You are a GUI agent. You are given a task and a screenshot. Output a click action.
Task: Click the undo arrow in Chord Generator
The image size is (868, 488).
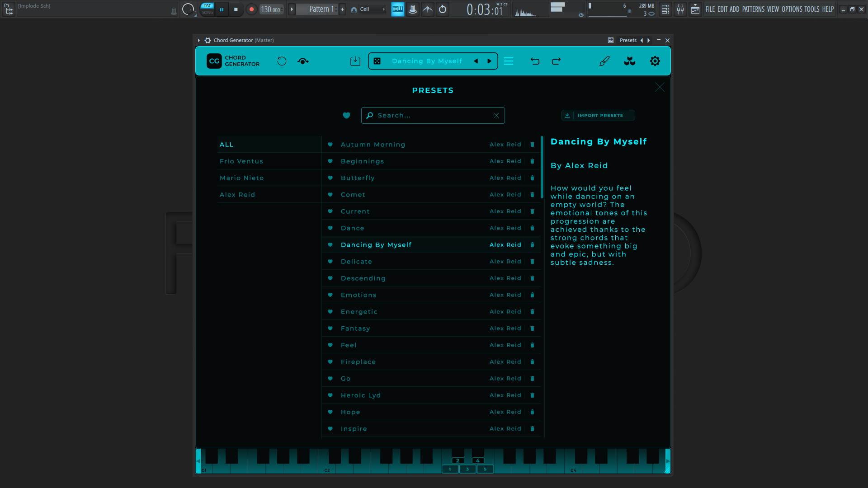pos(535,61)
